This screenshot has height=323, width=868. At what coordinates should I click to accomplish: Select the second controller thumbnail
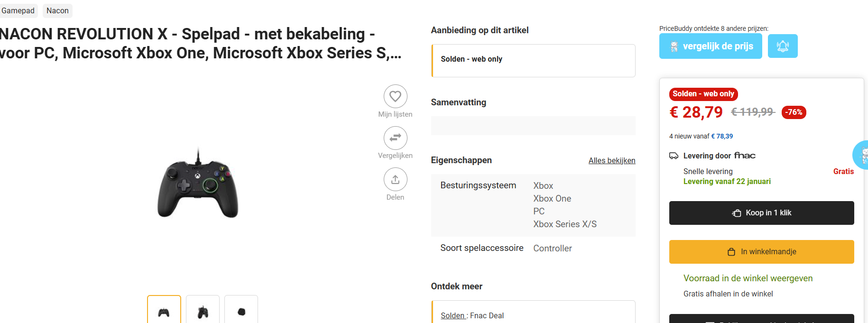tap(203, 311)
